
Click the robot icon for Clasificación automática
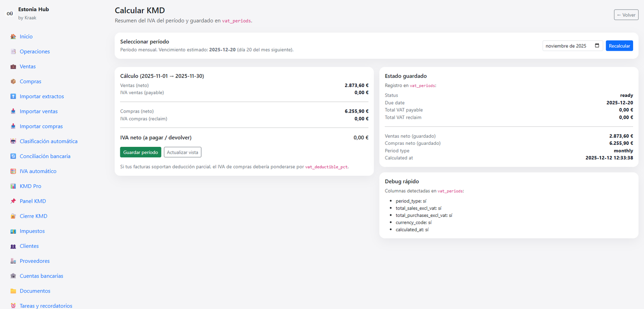tap(13, 141)
